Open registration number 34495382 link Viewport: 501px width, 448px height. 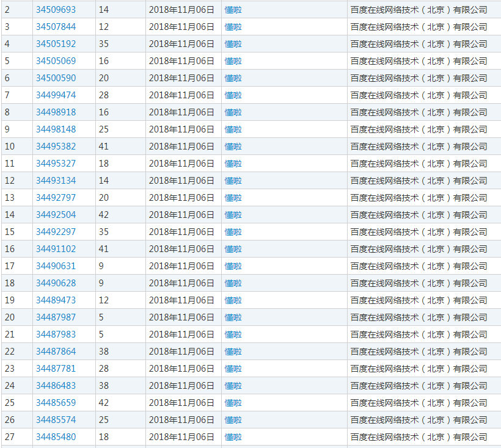(x=56, y=146)
